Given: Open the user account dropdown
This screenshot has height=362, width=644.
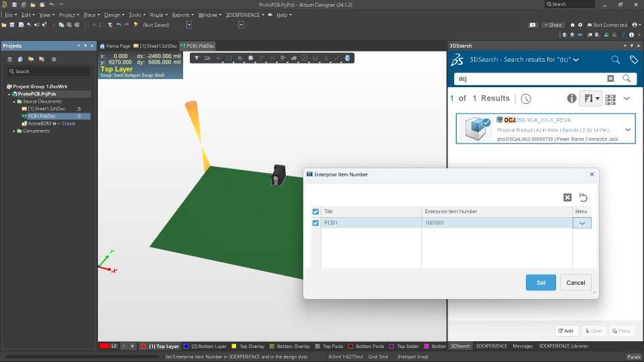Looking at the screenshot, I should pyautogui.click(x=637, y=25).
